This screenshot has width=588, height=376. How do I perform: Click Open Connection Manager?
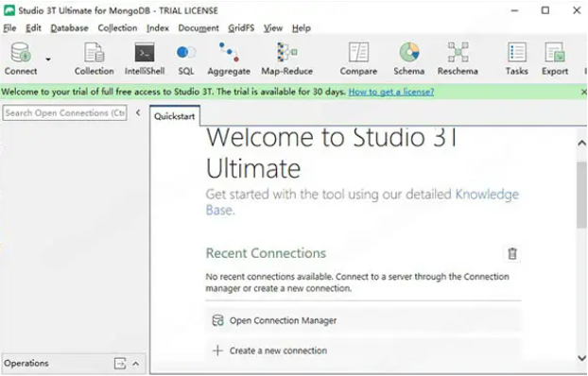(363, 320)
